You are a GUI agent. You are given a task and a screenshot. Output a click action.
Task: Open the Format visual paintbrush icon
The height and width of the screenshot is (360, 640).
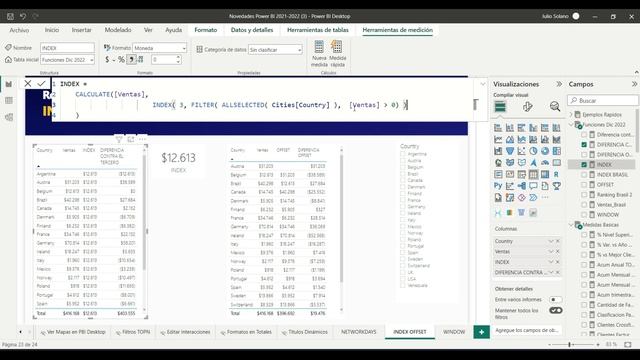tap(527, 107)
